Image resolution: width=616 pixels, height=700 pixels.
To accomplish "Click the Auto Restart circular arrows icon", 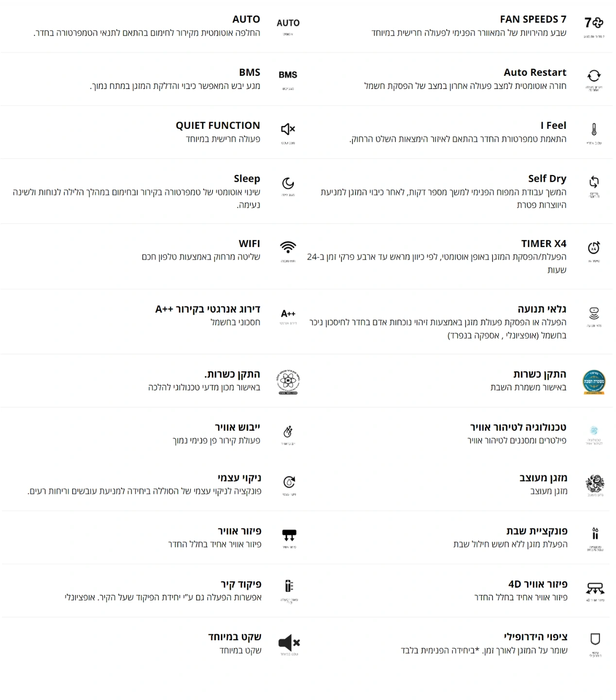I will click(x=594, y=76).
